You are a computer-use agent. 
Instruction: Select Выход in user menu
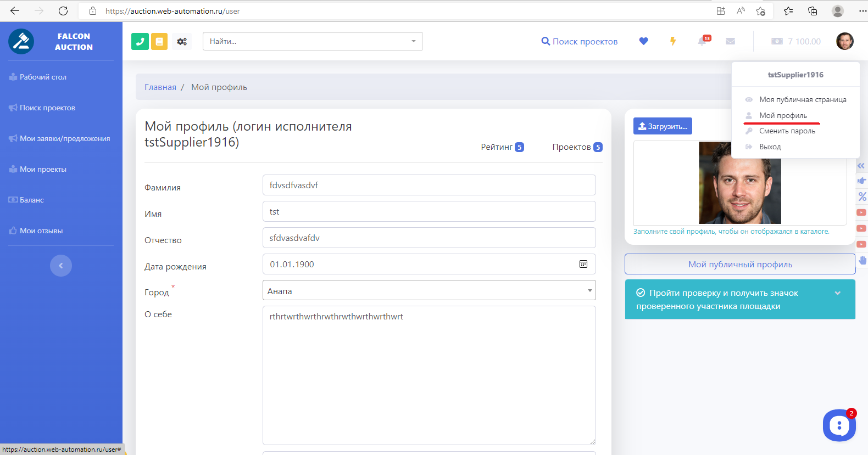click(x=770, y=147)
